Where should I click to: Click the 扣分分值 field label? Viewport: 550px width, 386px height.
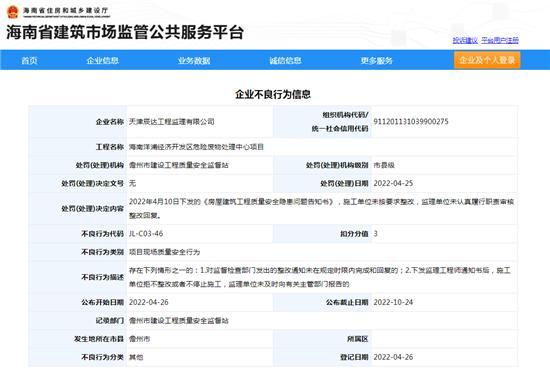click(x=354, y=234)
